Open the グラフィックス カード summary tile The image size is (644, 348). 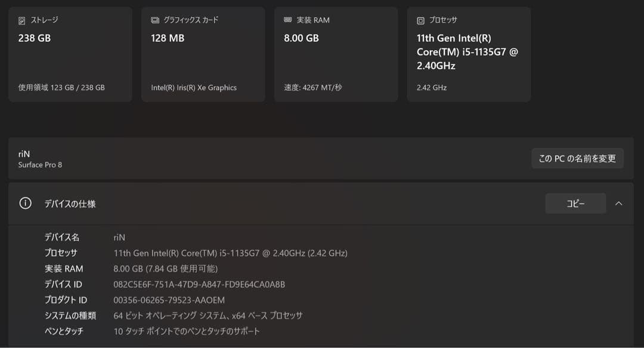click(203, 54)
